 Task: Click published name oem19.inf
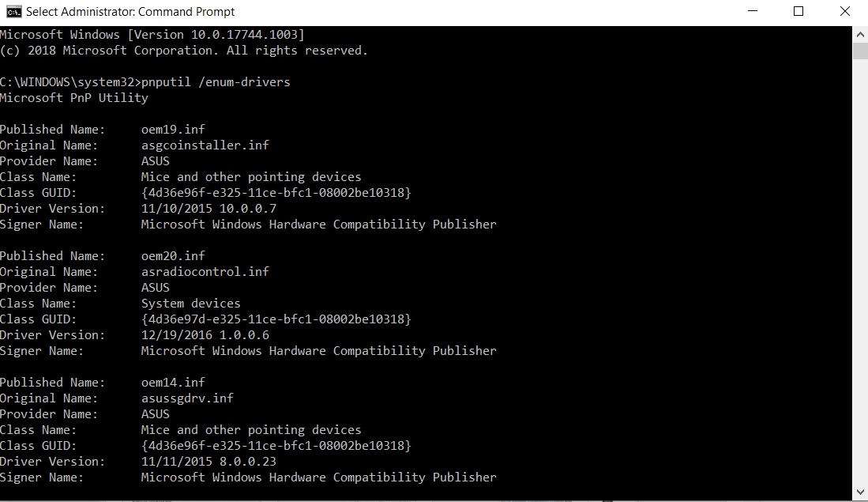[x=173, y=130]
